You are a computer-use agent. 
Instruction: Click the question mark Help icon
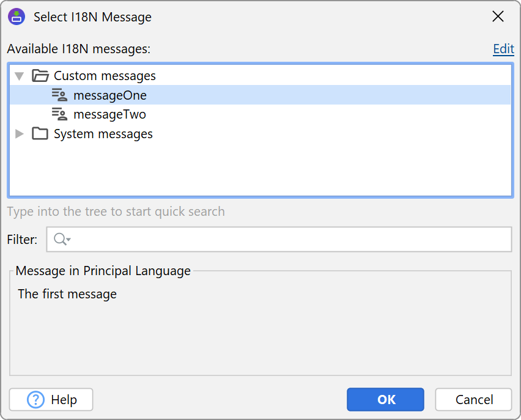pos(36,400)
